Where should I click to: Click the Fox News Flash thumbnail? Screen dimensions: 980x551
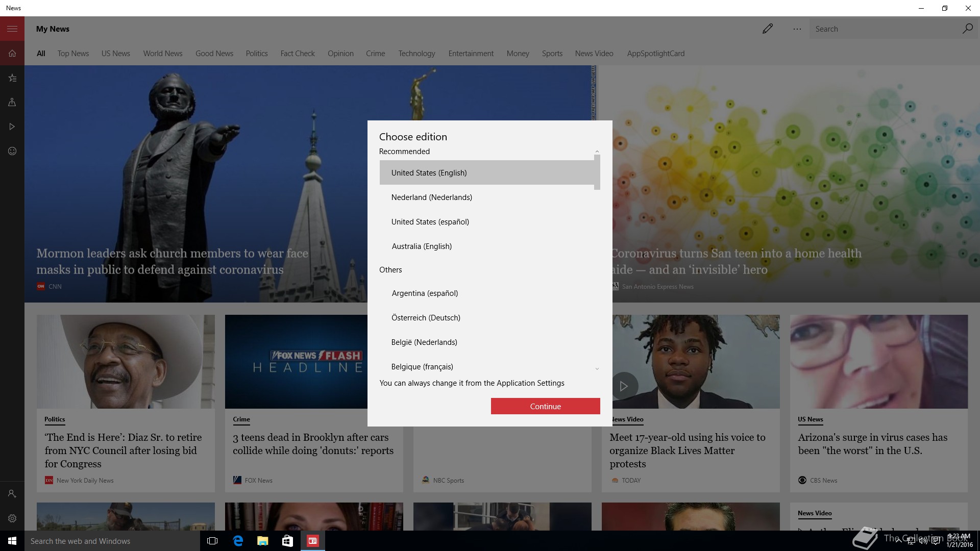coord(296,361)
